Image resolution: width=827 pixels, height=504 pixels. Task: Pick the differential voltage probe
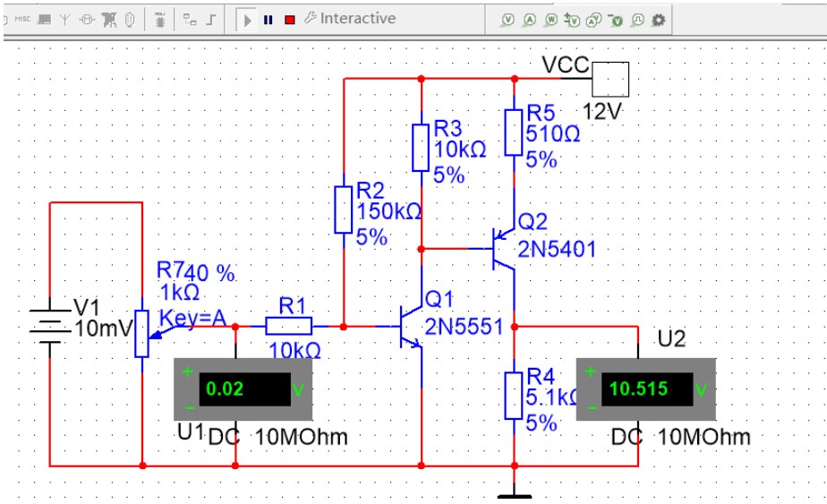point(573,20)
